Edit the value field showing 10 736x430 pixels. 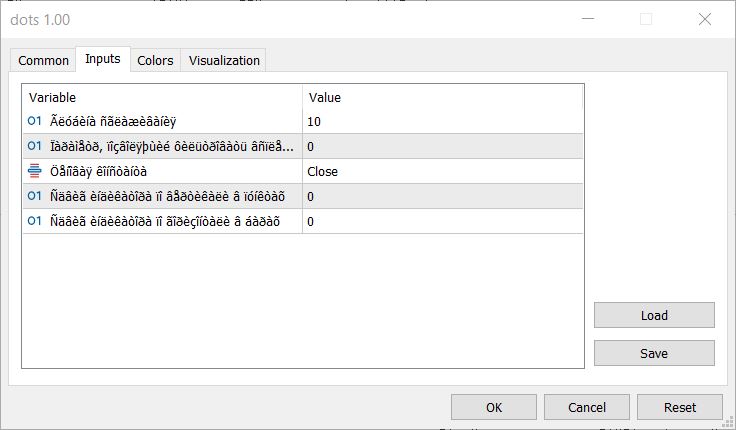[x=442, y=122]
